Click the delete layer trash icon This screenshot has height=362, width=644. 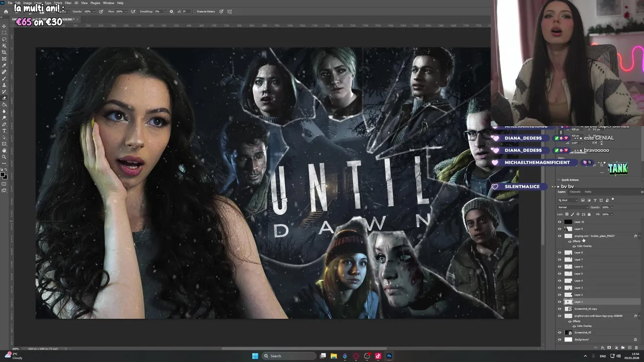click(636, 347)
